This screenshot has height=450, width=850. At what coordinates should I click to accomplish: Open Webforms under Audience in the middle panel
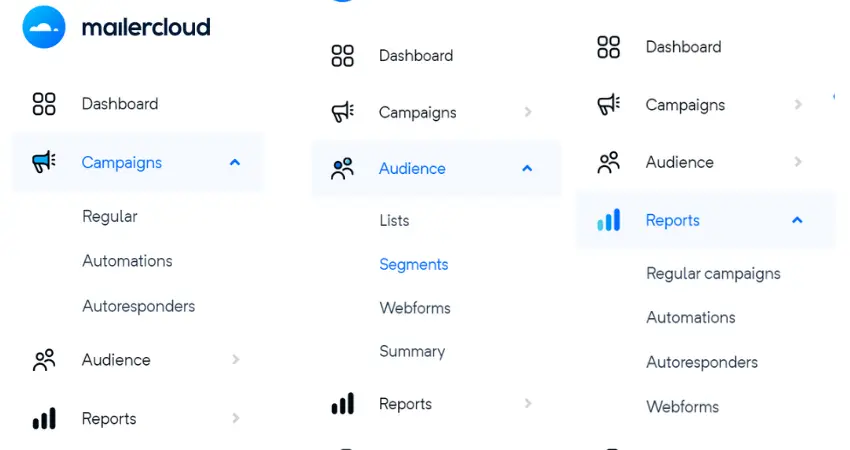pos(415,308)
